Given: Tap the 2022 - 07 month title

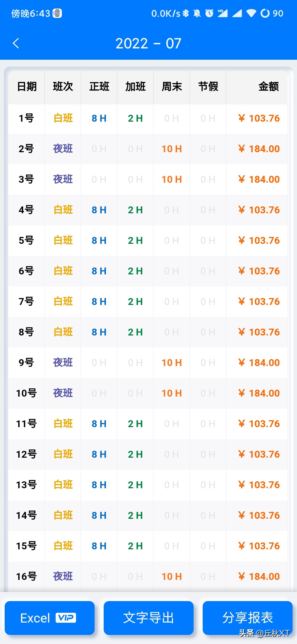Looking at the screenshot, I should click(148, 43).
